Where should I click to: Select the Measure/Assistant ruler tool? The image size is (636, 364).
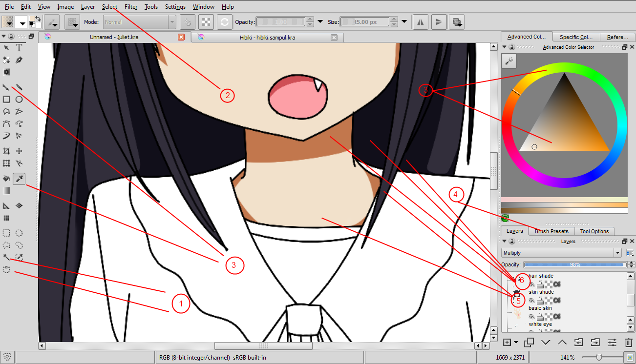click(x=6, y=206)
